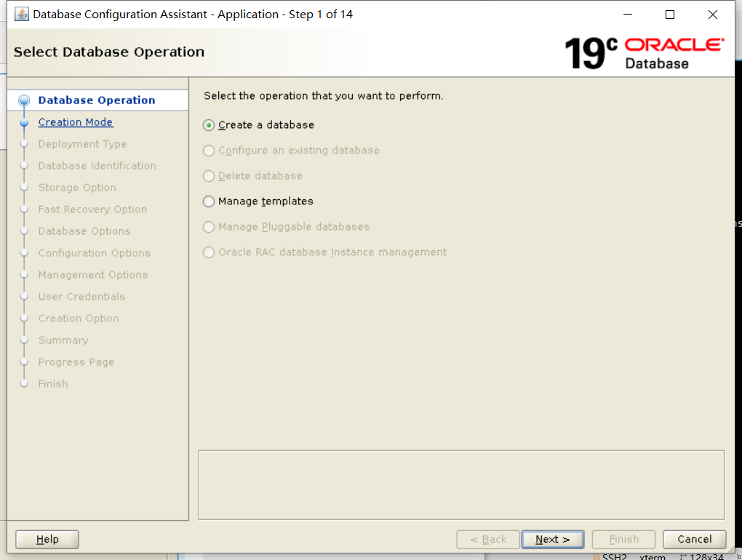This screenshot has width=742, height=560.
Task: Click the Fast Recovery Option step
Action: tap(93, 209)
